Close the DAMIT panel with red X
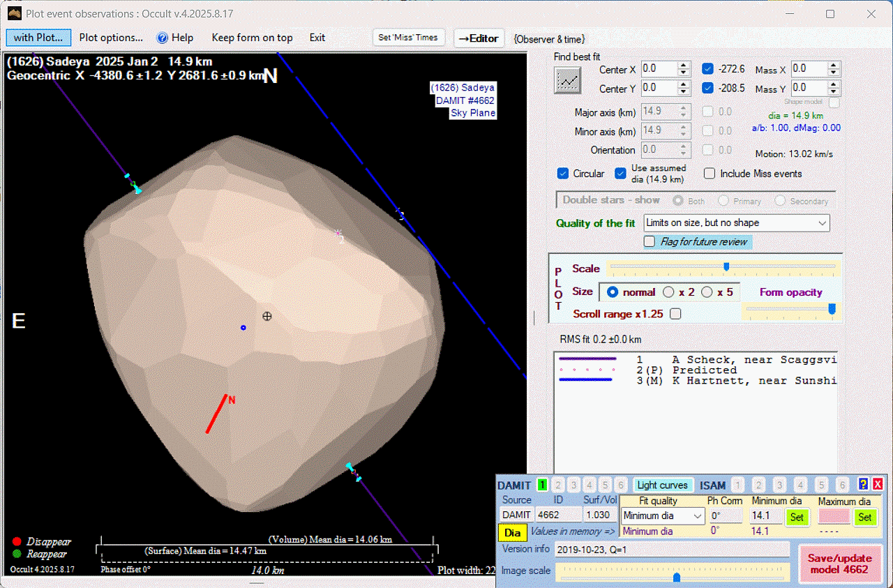 point(878,485)
